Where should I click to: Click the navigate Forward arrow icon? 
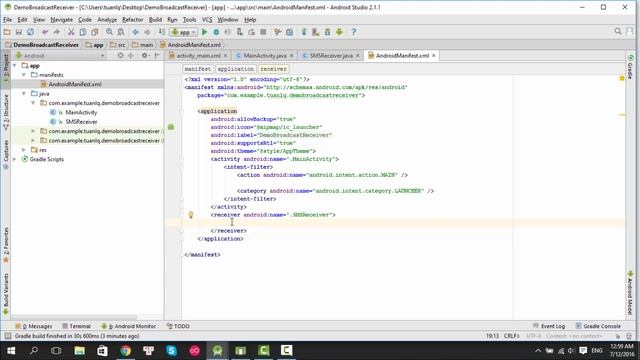pyautogui.click(x=147, y=32)
